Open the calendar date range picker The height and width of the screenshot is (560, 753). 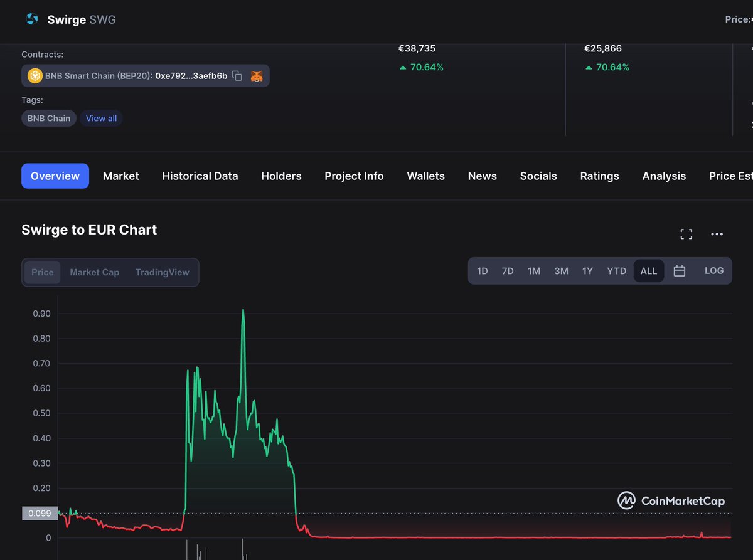click(680, 271)
